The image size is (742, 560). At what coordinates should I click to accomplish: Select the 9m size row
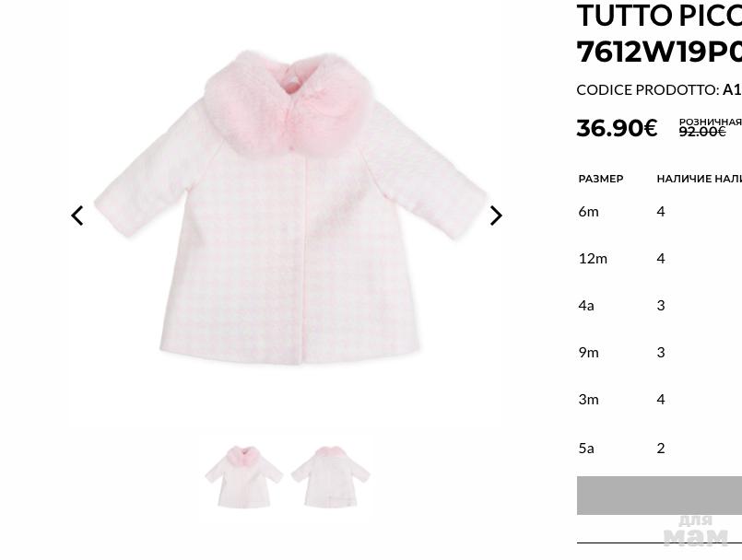[588, 352]
